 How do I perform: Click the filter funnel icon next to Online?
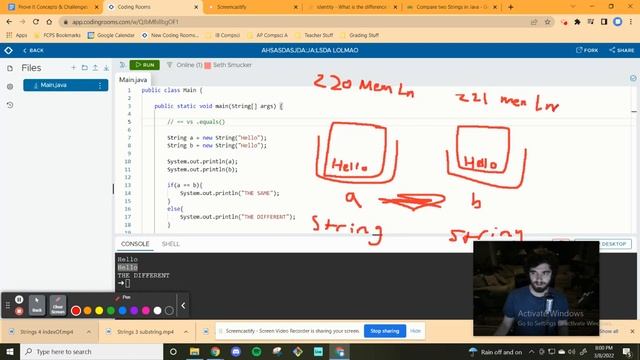[x=169, y=65]
